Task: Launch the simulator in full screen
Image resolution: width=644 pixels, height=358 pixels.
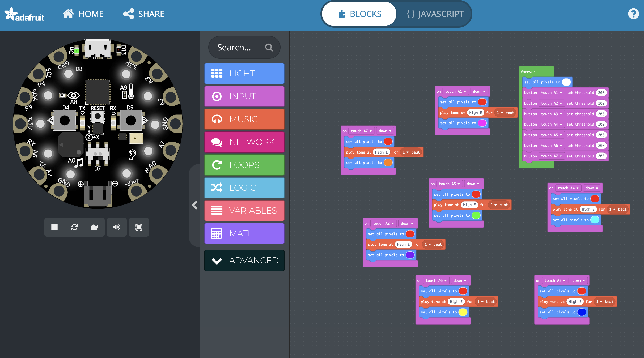Action: pos(139,227)
